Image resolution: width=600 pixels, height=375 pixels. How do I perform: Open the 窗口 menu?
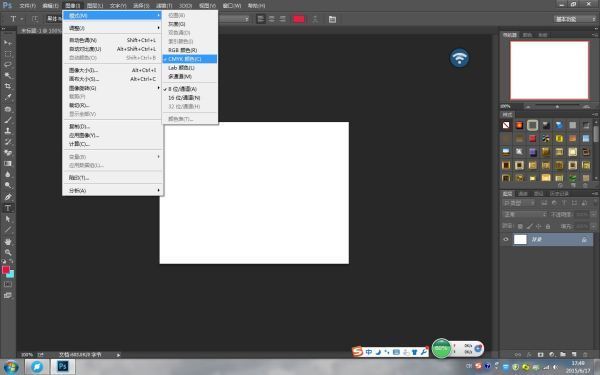point(232,6)
